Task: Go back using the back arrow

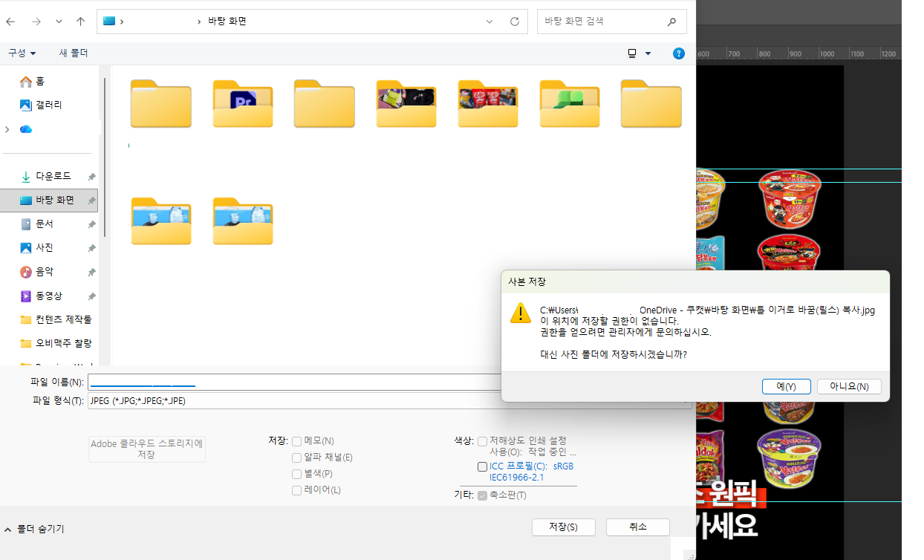Action: (10, 22)
